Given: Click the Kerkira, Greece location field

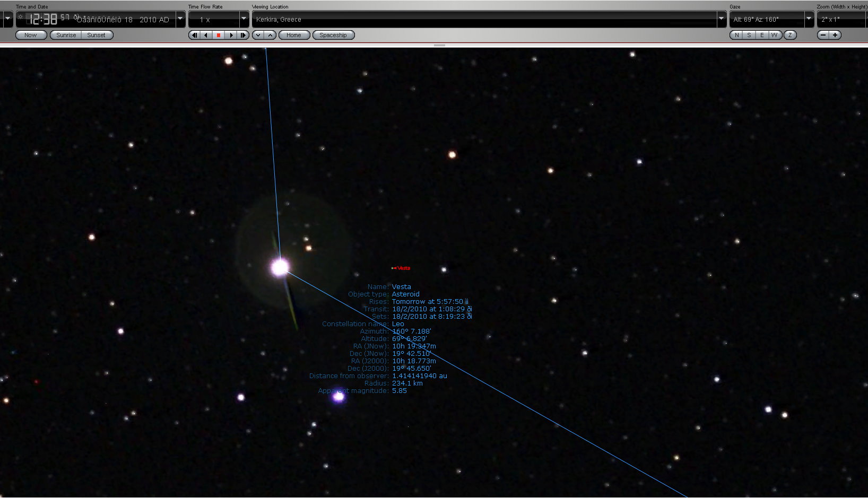Looking at the screenshot, I should pos(484,20).
